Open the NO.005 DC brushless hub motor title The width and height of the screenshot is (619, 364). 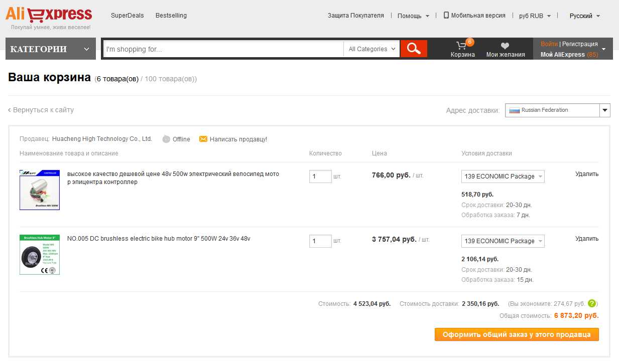coord(159,239)
